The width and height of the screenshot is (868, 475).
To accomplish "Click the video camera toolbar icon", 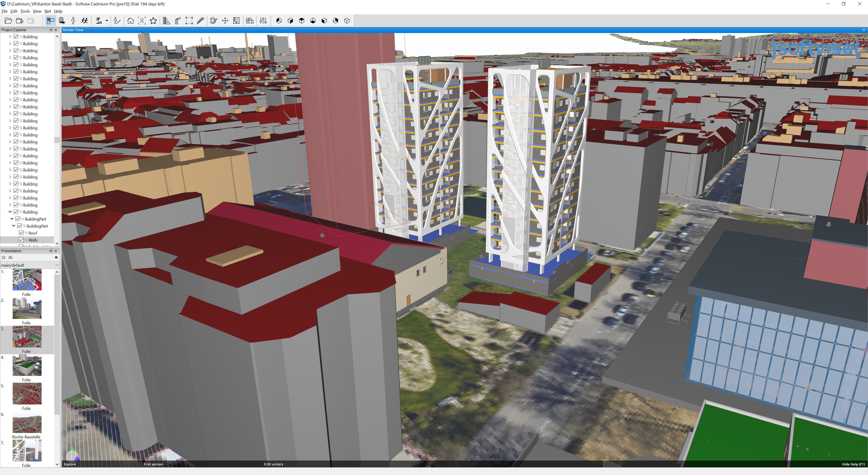I will (250, 21).
